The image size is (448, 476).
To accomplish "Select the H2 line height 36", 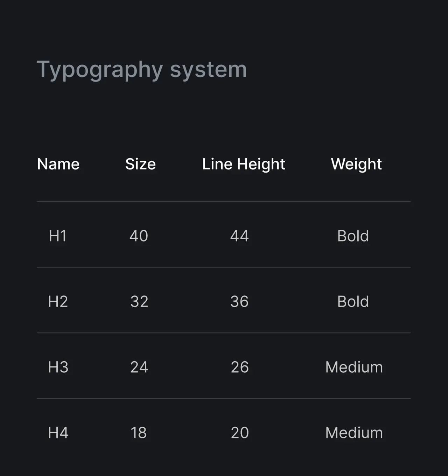I will [239, 301].
